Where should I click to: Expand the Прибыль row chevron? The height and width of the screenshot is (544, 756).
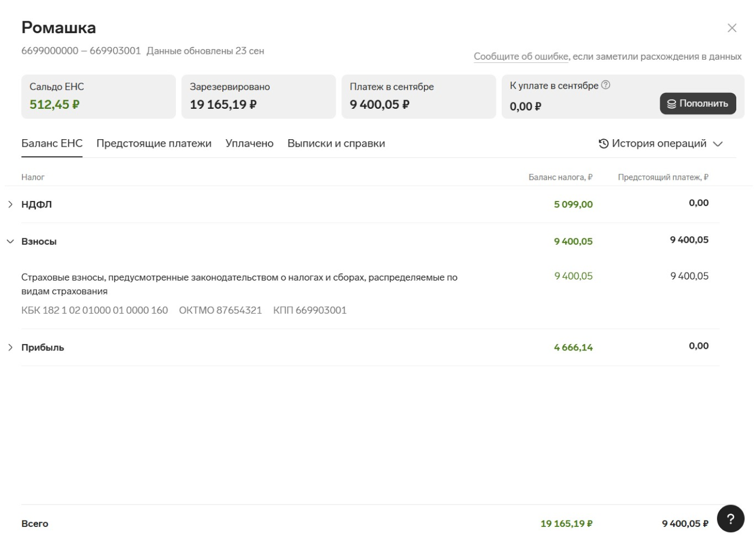coord(10,348)
